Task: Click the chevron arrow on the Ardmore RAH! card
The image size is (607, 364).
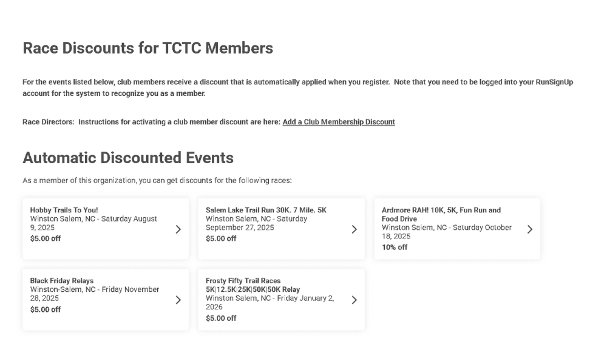Action: [529, 229]
